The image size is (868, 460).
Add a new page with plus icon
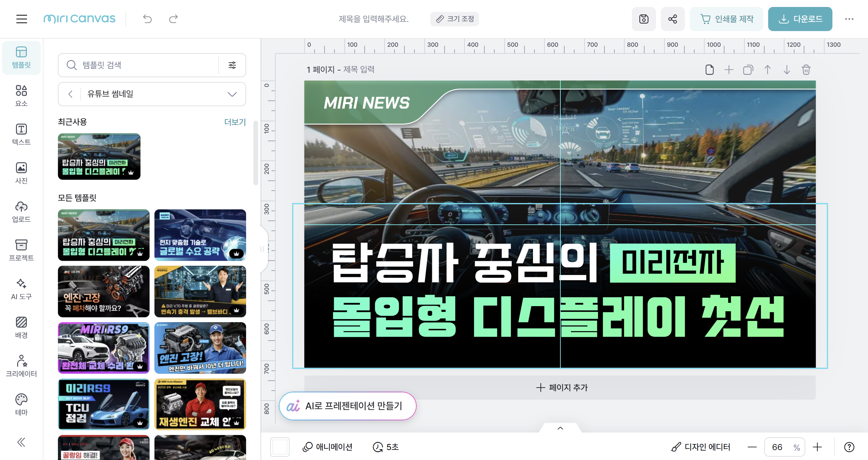coord(729,70)
